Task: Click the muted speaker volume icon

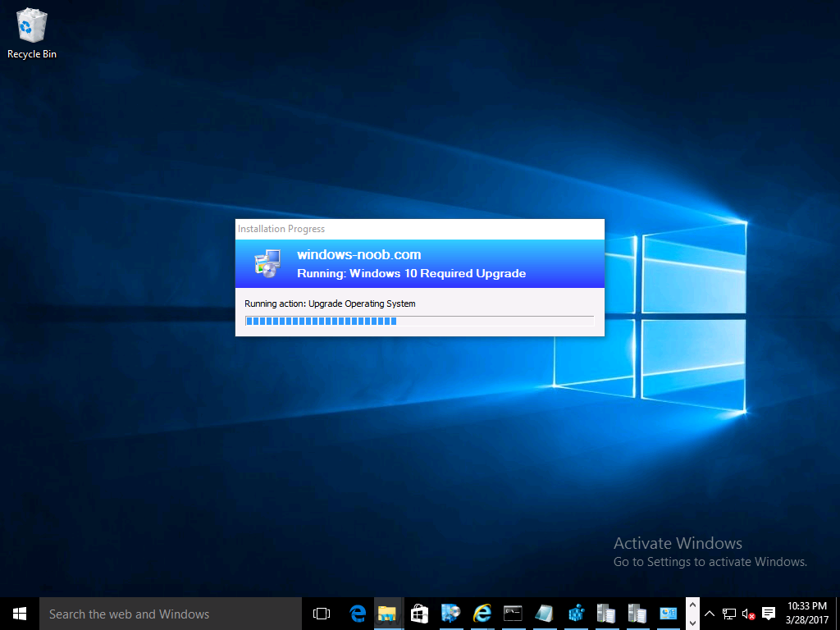Action: tap(748, 614)
